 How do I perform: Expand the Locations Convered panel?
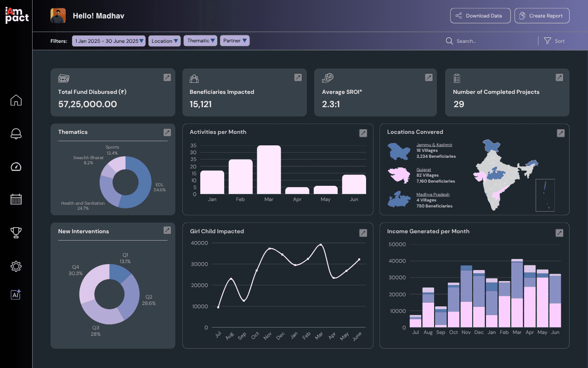click(x=560, y=133)
